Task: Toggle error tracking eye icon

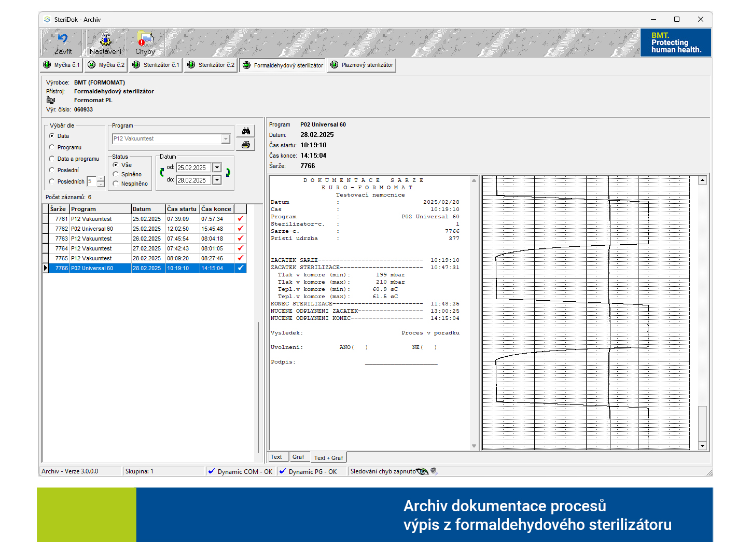Action: point(422,471)
